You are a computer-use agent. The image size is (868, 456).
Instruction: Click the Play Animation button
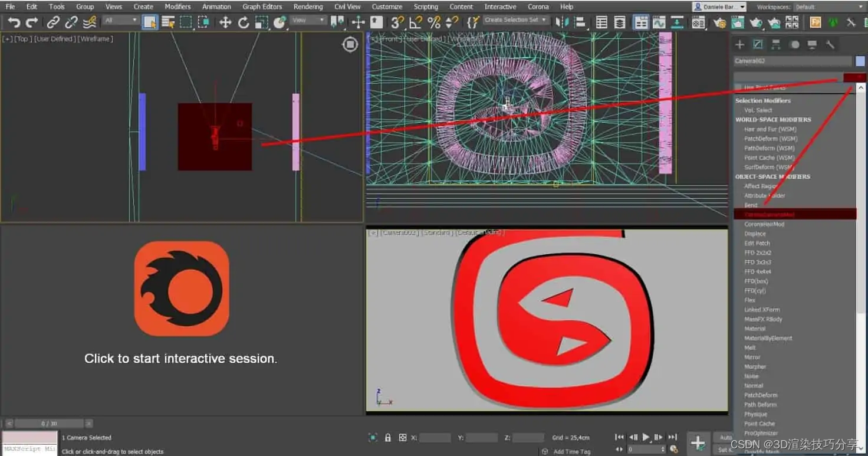tap(646, 437)
